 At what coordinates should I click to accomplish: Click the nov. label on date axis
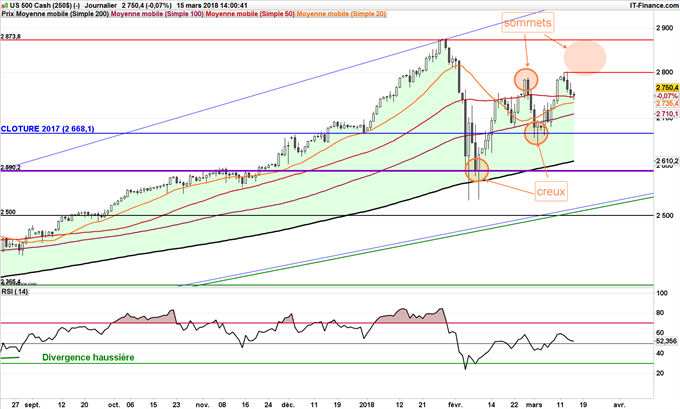203,405
